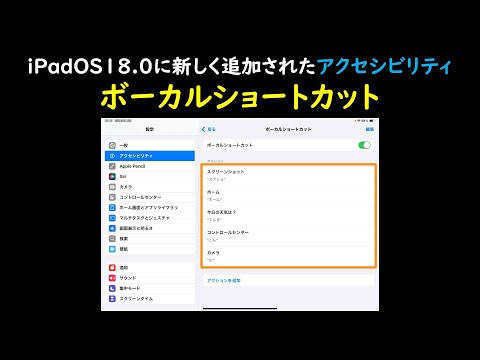The image size is (480, 360).
Task: Open the 集中モード focus settings icon
Action: pyautogui.click(x=112, y=288)
